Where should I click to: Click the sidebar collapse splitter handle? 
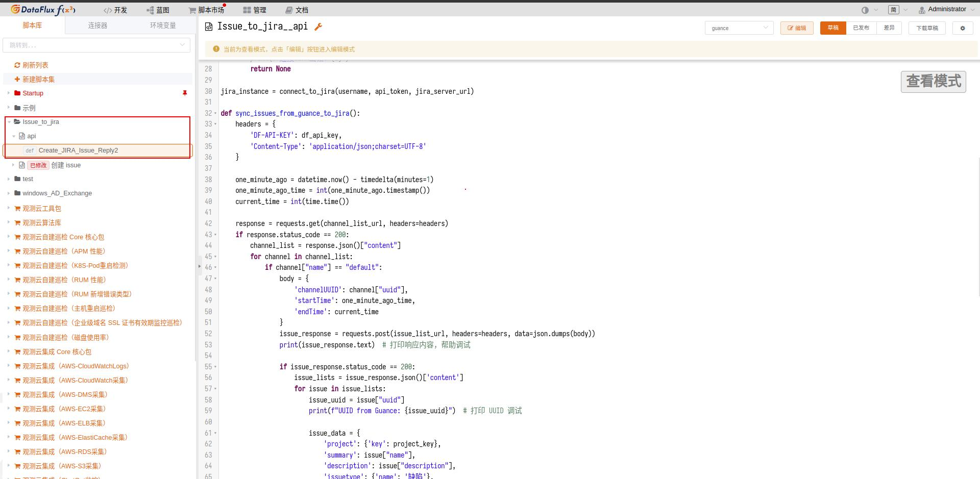pos(199,266)
